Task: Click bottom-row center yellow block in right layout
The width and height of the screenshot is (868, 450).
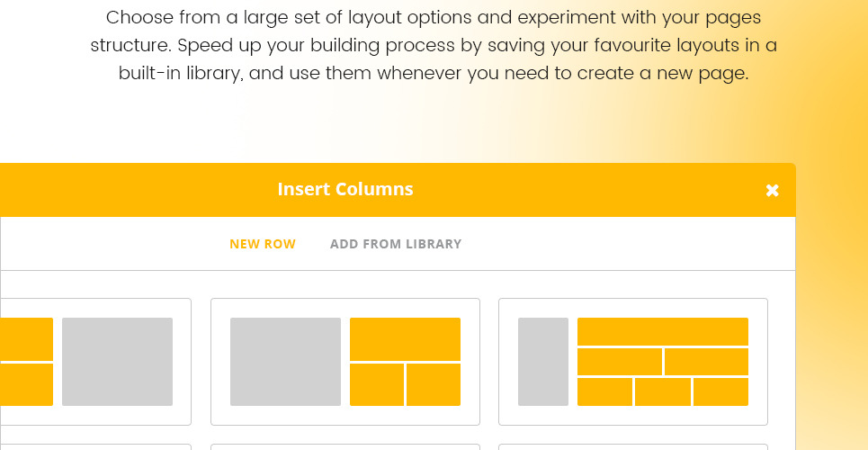Action: [x=663, y=391]
